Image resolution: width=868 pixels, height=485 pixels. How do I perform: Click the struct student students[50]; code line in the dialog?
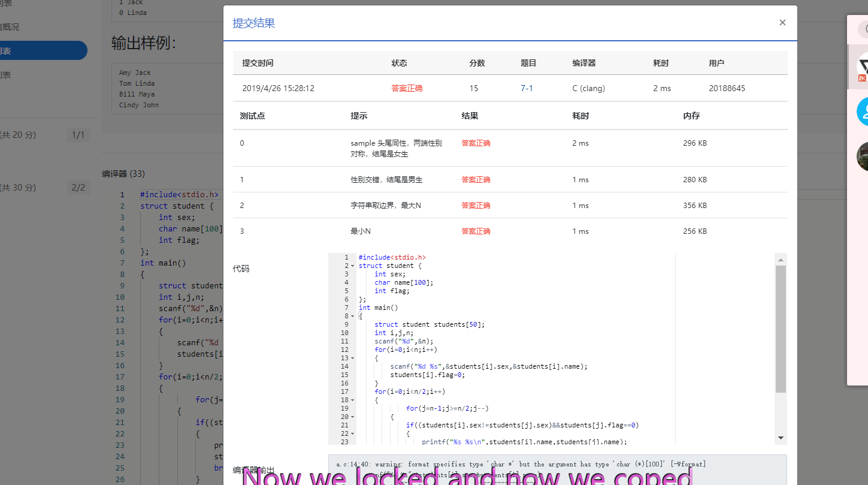[430, 324]
